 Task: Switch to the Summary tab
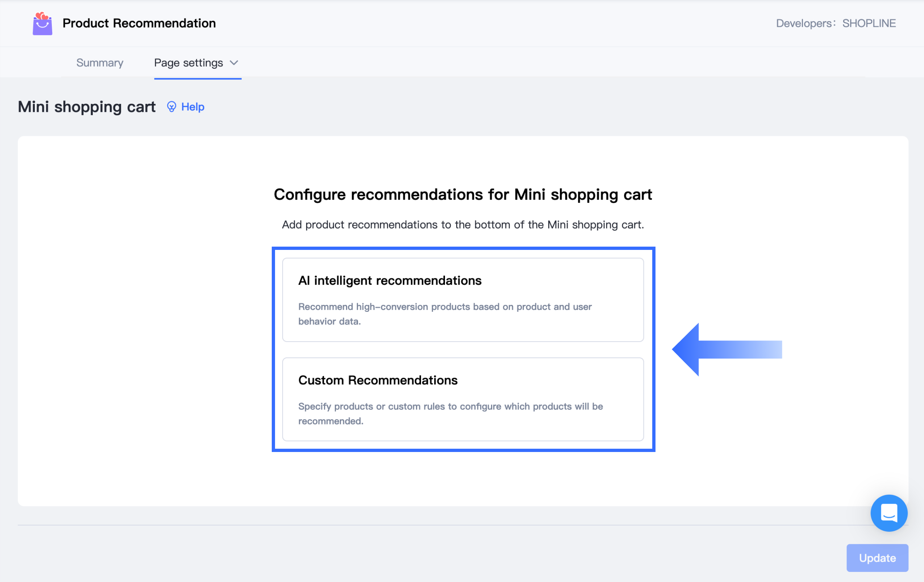[100, 63]
